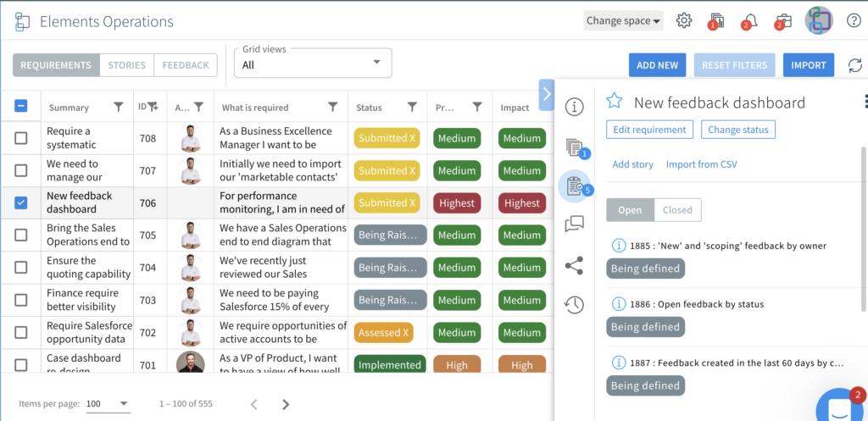The image size is (868, 421).
Task: Open the items per page dropdown
Action: [x=108, y=404]
